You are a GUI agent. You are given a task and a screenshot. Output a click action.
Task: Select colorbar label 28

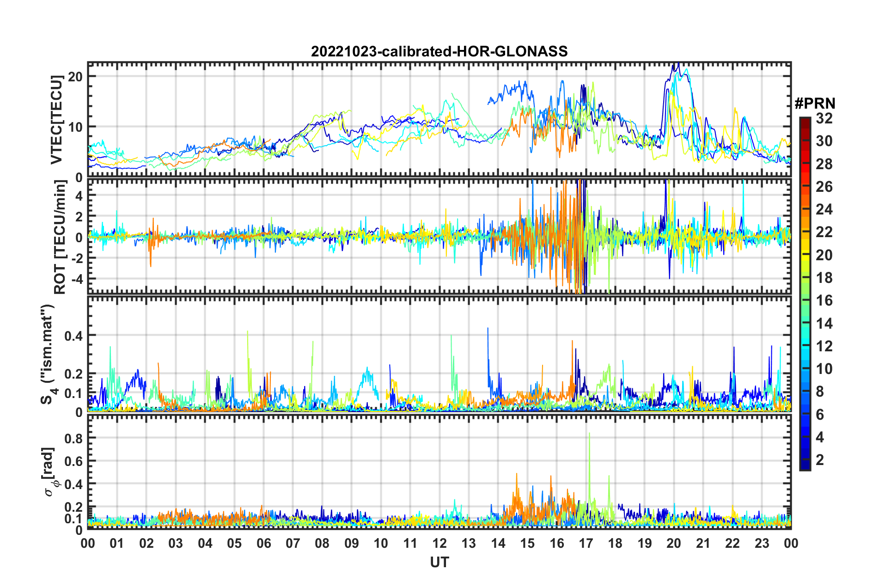824,164
